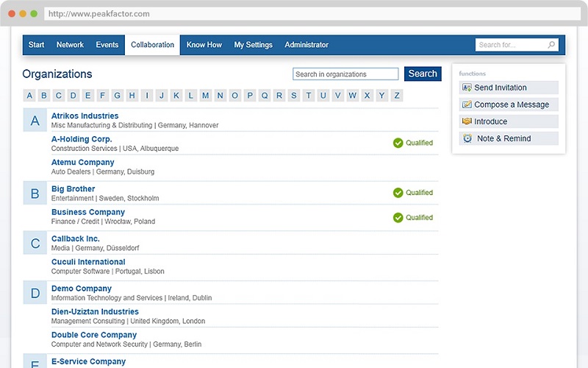Filter organizations by letter K
This screenshot has width=588, height=368.
click(176, 96)
